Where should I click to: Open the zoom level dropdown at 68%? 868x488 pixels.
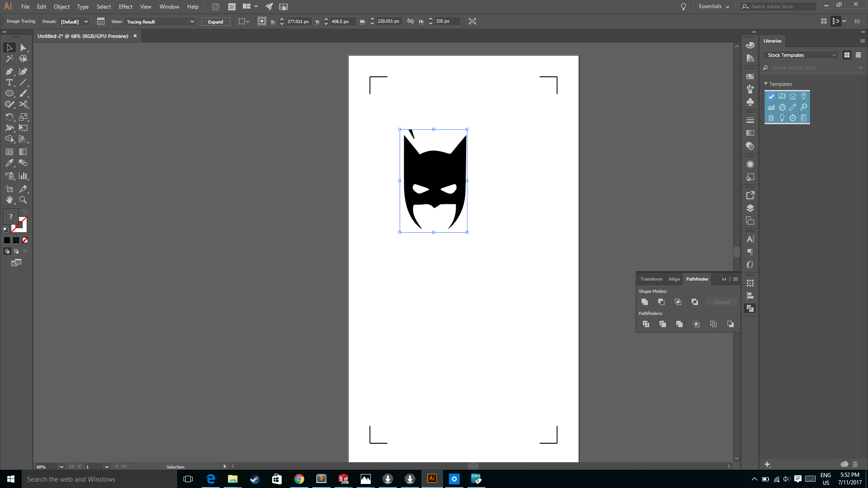pos(61,467)
